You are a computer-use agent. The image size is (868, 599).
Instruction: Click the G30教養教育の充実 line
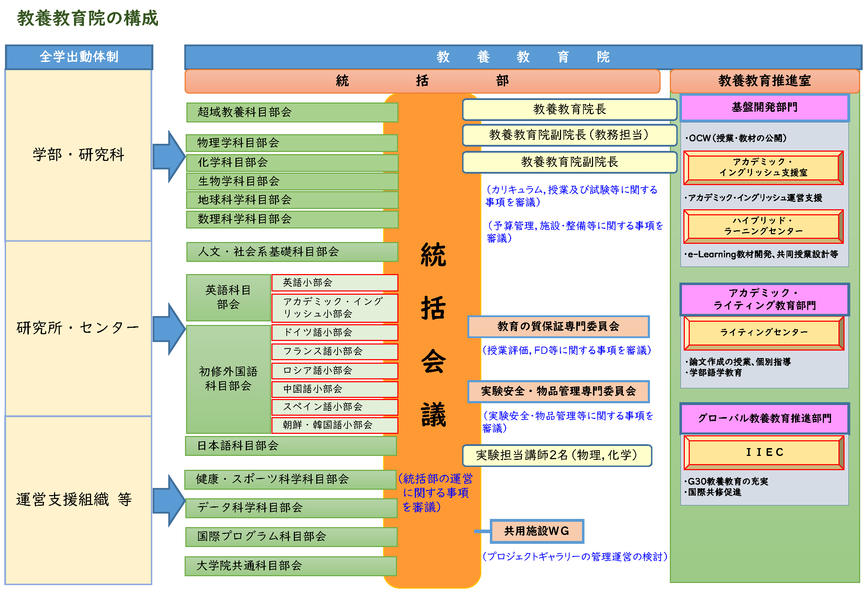pyautogui.click(x=726, y=482)
